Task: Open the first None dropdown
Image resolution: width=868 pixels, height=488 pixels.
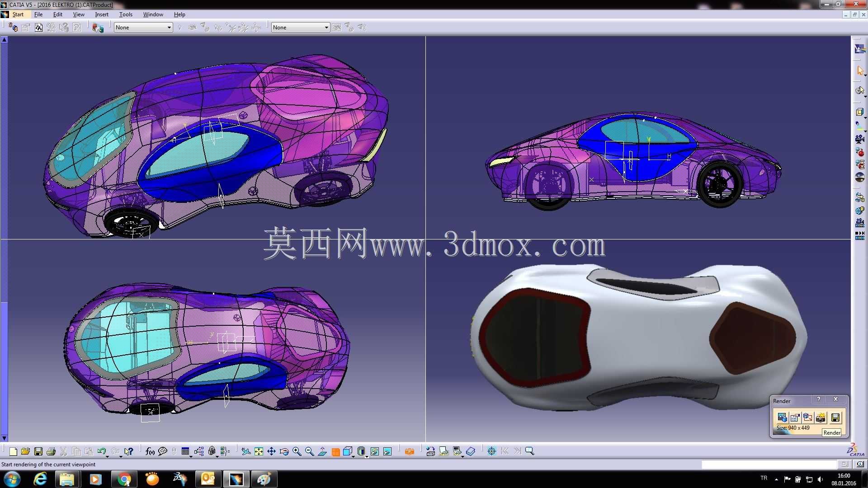Action: pos(143,28)
